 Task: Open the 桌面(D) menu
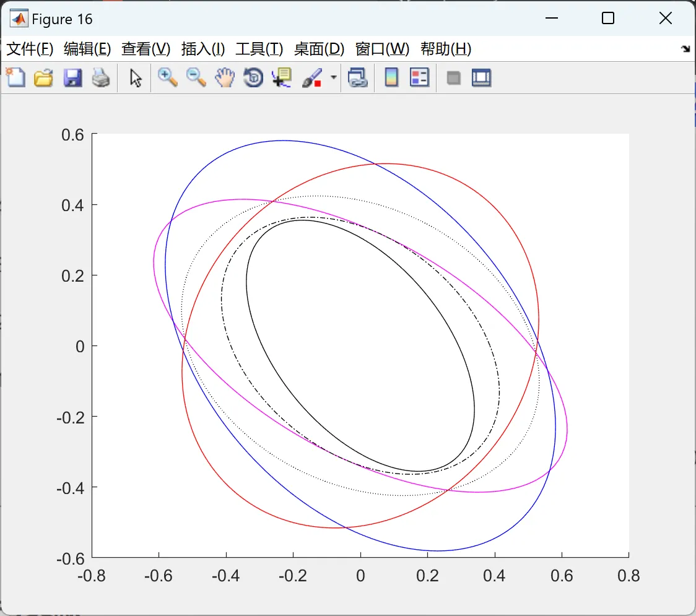[319, 49]
